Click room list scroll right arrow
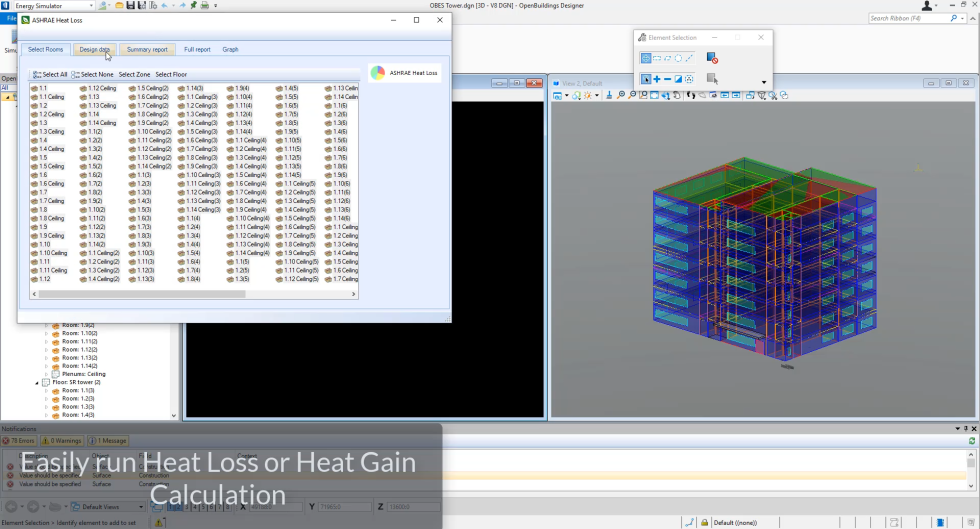Viewport: 980px width, 529px height. tap(354, 294)
